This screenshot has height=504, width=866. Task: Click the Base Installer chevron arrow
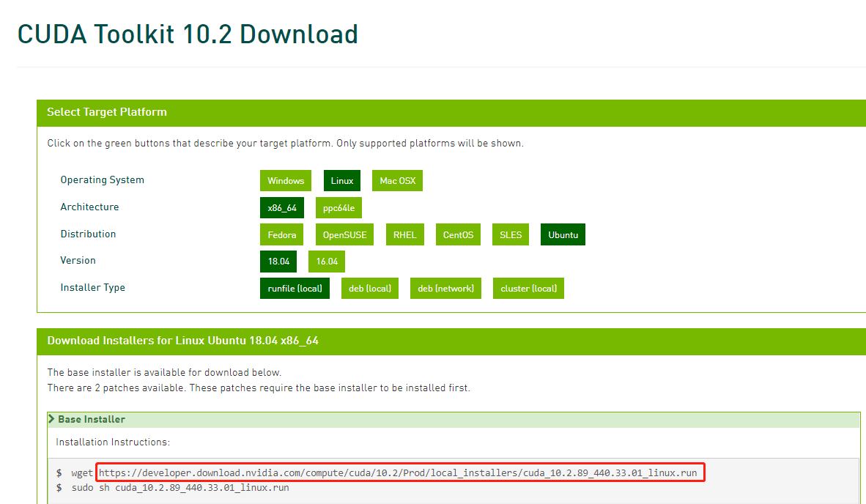click(51, 419)
